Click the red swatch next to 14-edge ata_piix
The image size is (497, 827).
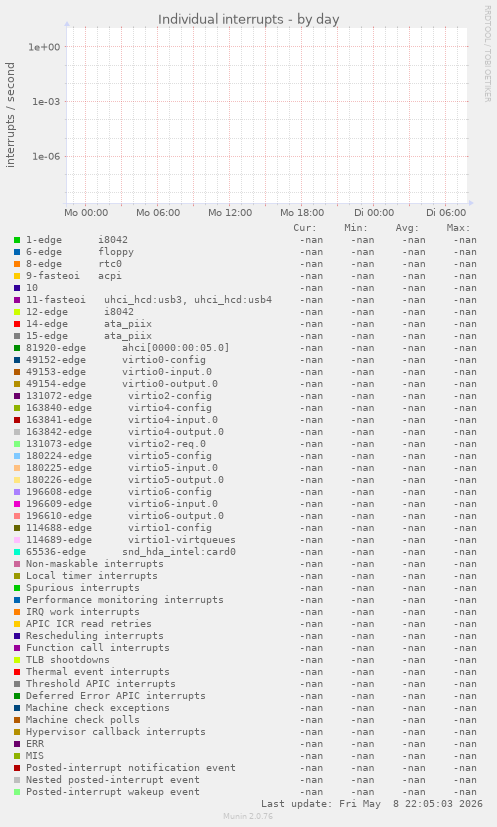pos(17,324)
